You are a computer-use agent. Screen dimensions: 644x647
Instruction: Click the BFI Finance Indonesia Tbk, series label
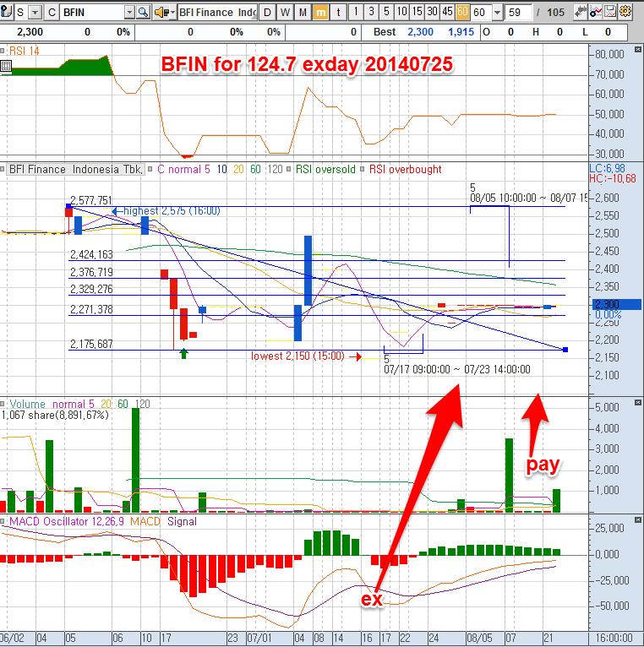pos(76,169)
